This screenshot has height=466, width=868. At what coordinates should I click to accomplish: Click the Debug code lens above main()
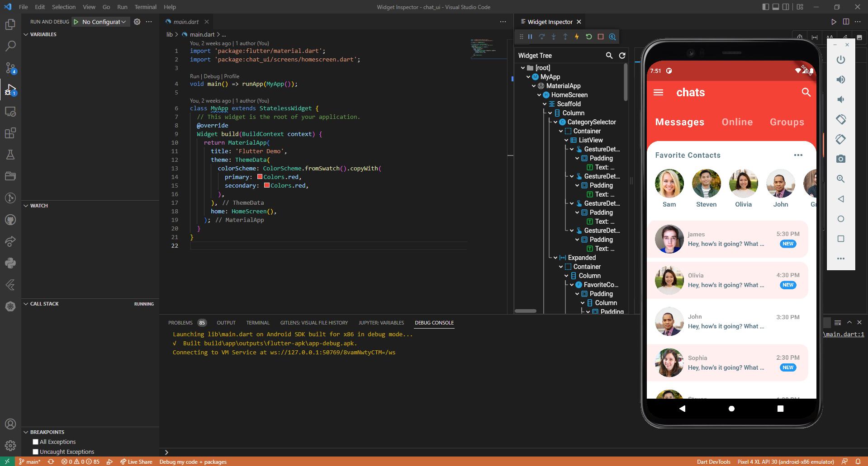(211, 76)
